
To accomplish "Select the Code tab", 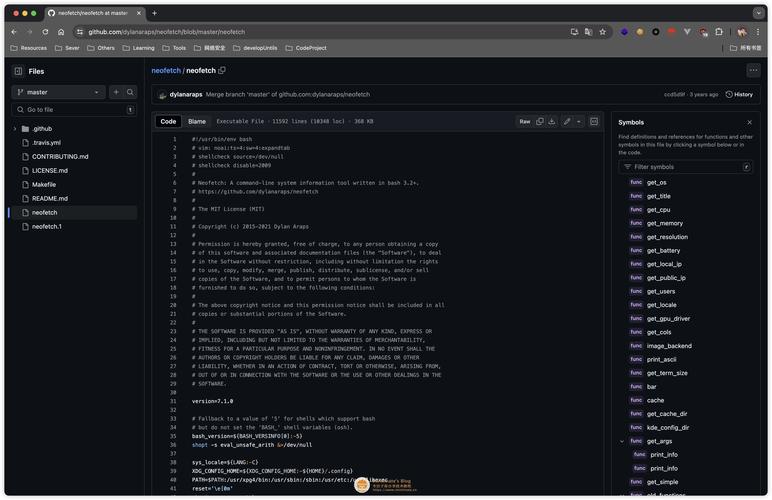I will [x=168, y=121].
